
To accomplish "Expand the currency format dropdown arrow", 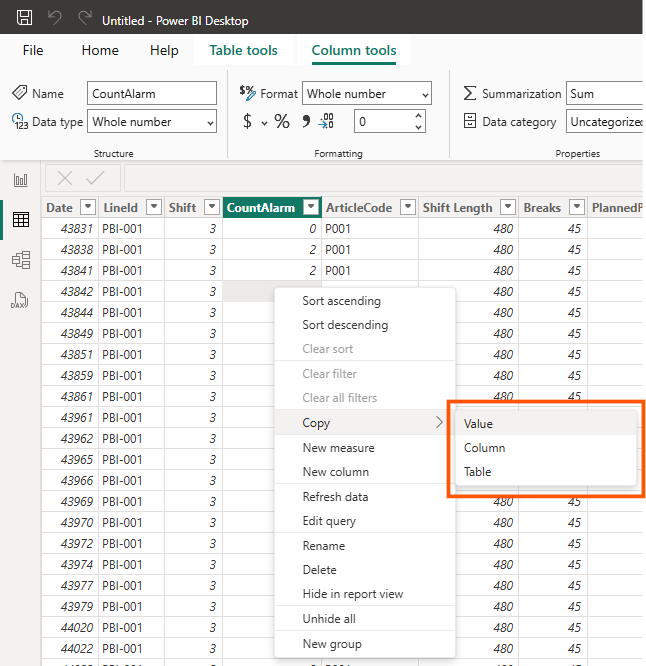I will [264, 123].
